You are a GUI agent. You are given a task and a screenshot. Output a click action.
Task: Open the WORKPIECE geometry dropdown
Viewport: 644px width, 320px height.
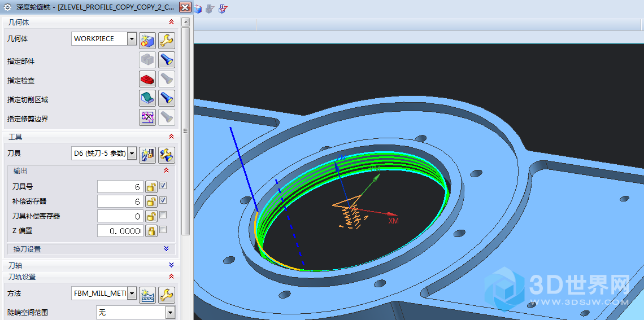point(132,39)
